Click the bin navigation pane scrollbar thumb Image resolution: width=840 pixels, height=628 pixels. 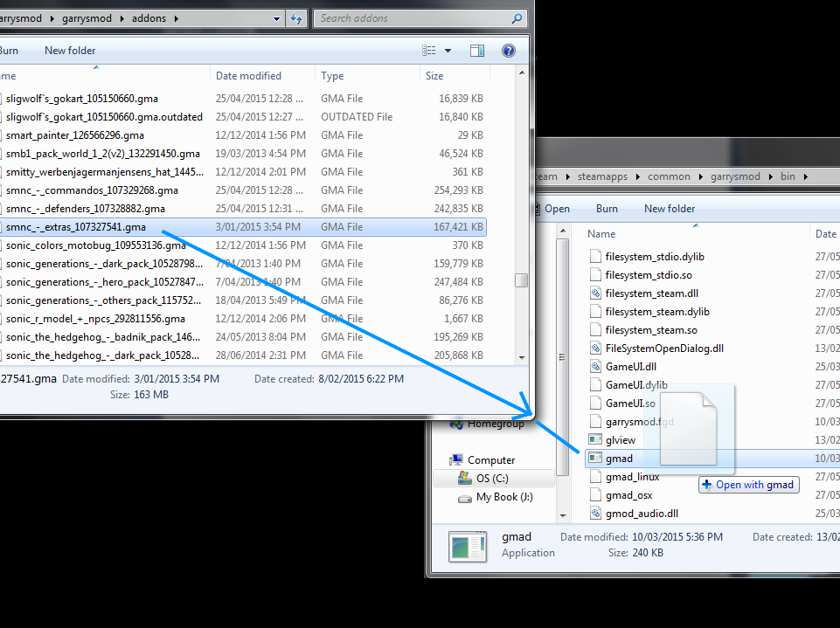click(x=562, y=357)
